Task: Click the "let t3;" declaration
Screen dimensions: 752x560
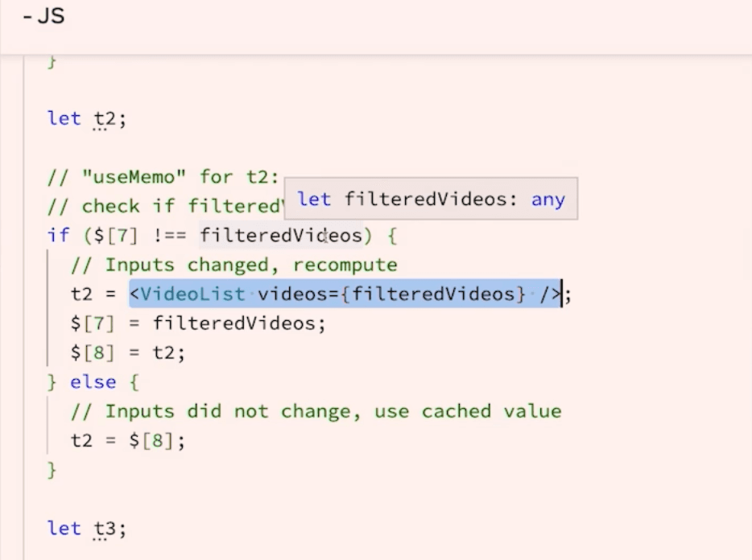Action: pyautogui.click(x=85, y=528)
